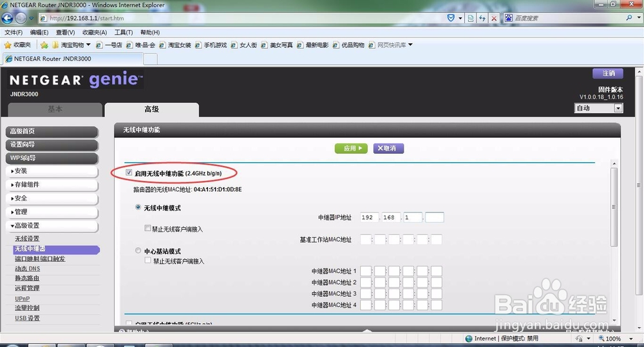This screenshot has width=644, height=347.
Task: Open the zoom level dropdown arrow in status bar
Action: coord(630,339)
